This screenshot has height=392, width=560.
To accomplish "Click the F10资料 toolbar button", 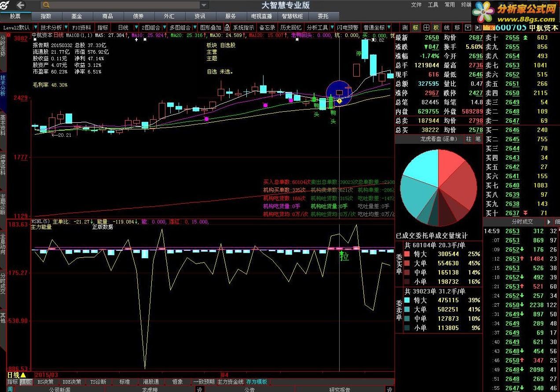I will (x=82, y=27).
